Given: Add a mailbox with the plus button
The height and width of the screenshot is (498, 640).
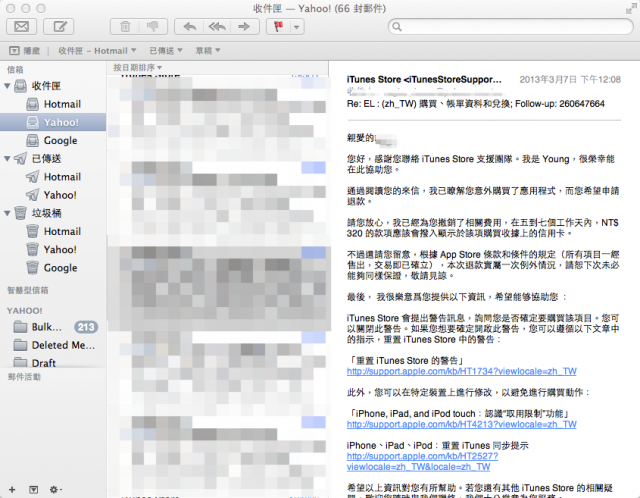Looking at the screenshot, I should (12, 489).
